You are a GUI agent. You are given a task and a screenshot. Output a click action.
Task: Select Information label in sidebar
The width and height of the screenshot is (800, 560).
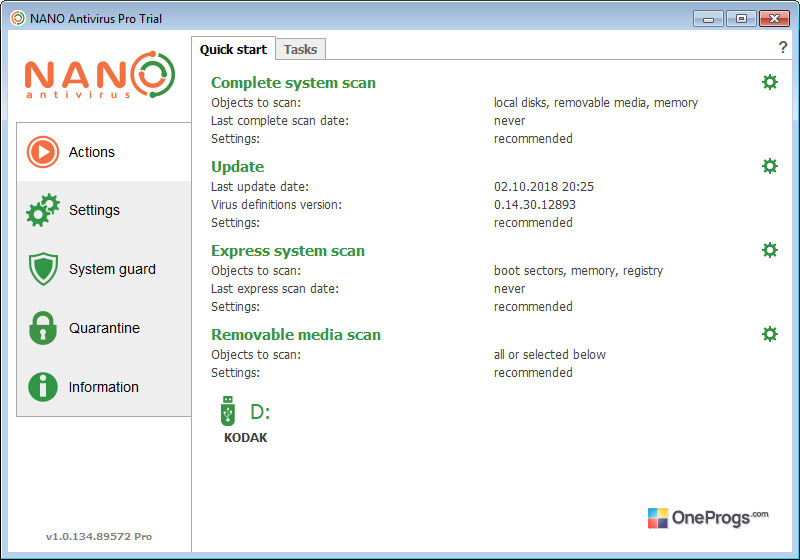[x=104, y=387]
